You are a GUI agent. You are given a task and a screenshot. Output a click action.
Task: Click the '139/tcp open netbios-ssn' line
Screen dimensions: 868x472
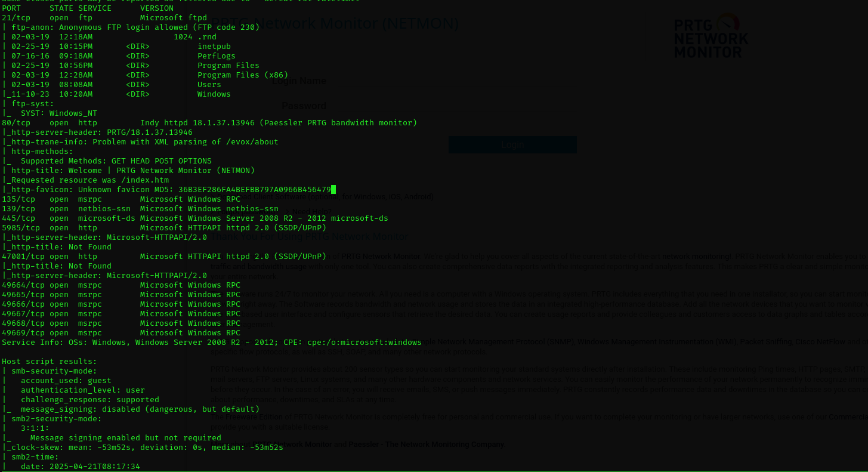pos(140,209)
